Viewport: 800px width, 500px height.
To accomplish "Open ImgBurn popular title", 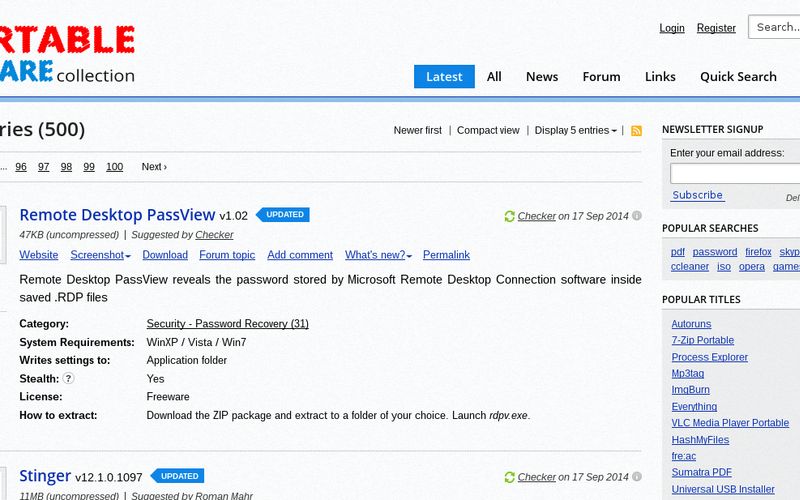I will (x=690, y=390).
